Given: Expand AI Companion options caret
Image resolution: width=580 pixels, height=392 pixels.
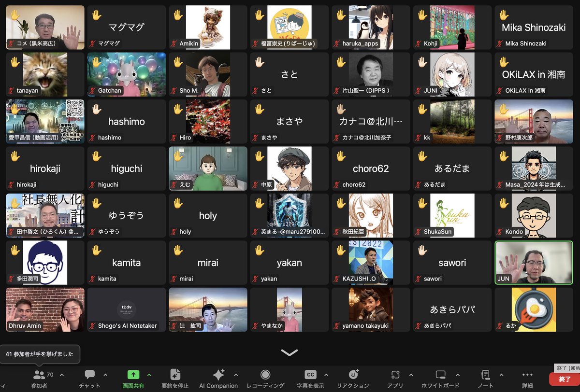Looking at the screenshot, I should click(235, 375).
